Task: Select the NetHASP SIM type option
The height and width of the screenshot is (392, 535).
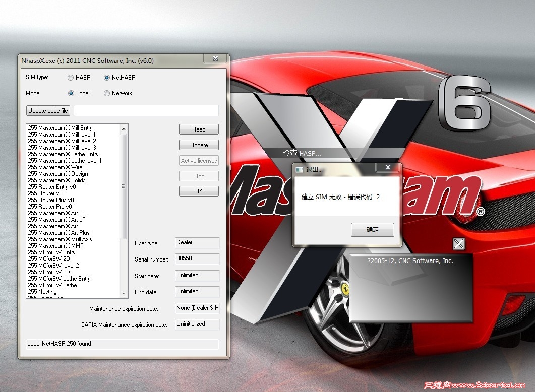Action: (x=107, y=78)
